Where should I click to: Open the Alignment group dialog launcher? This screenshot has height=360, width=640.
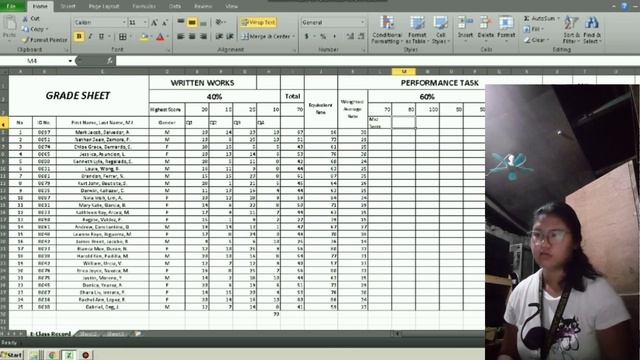pos(294,50)
